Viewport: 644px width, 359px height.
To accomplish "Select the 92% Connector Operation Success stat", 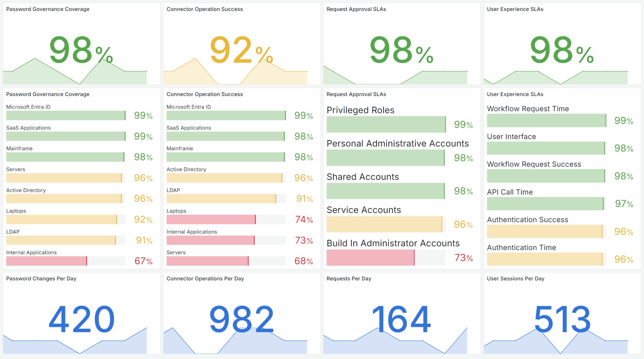I will pos(241,50).
